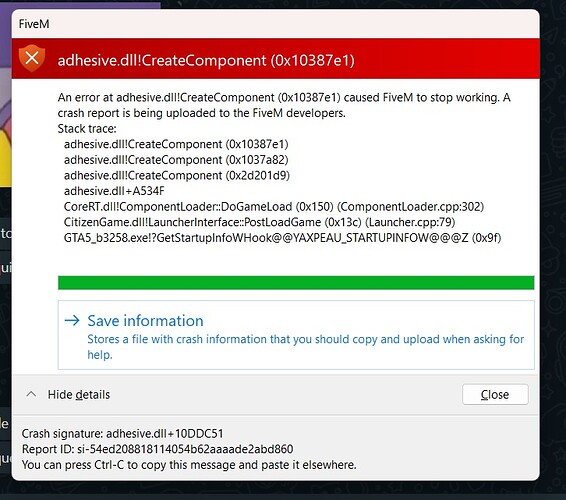
Task: Click the Close button
Action: [x=495, y=395]
